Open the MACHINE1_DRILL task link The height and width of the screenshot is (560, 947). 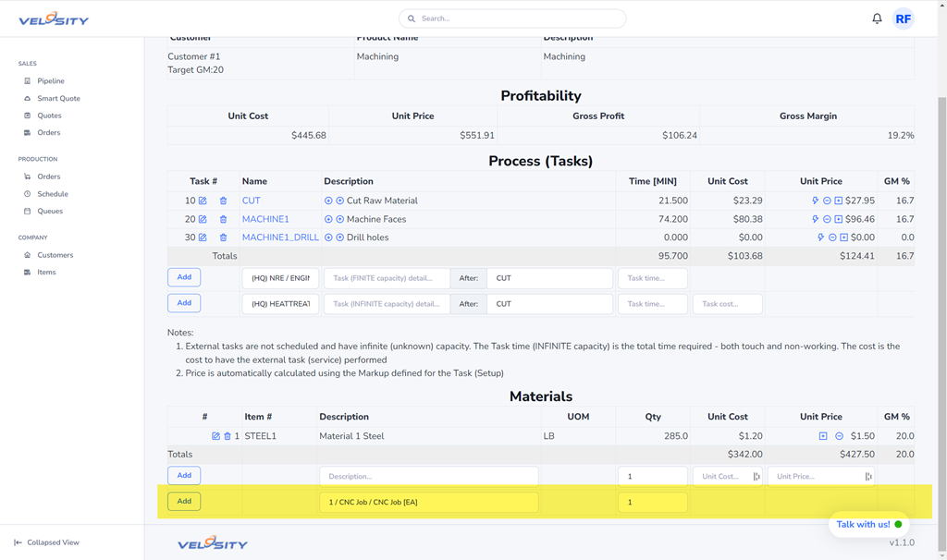(280, 237)
